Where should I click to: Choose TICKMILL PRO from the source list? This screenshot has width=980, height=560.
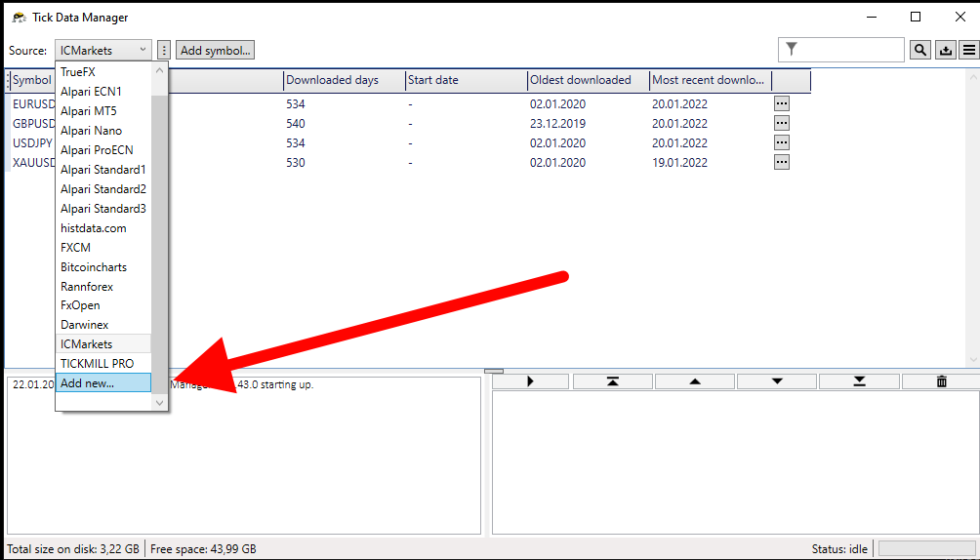(x=97, y=363)
